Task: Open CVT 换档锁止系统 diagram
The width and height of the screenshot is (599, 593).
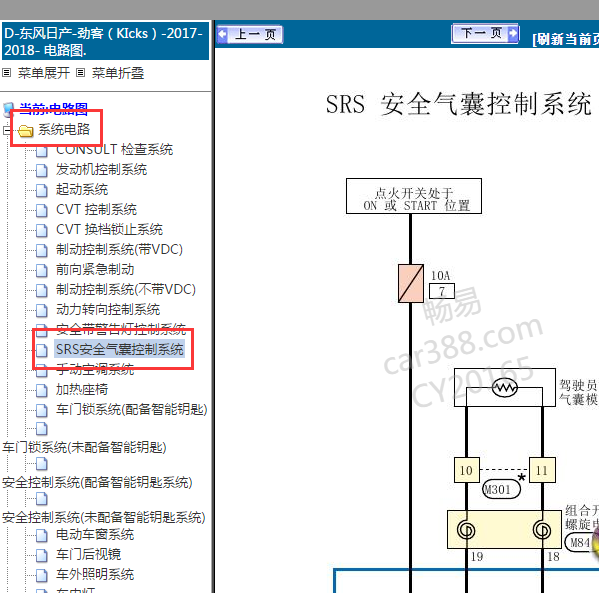Action: tap(109, 229)
